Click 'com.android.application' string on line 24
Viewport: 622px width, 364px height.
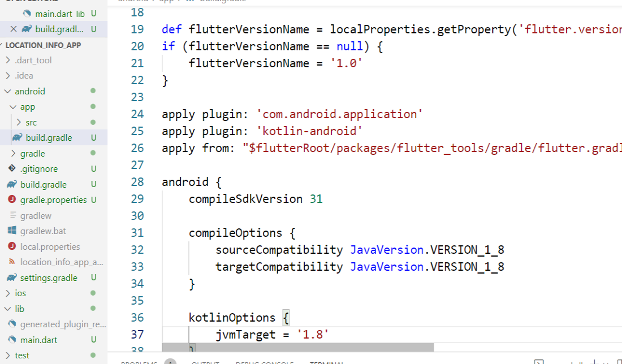click(x=340, y=114)
